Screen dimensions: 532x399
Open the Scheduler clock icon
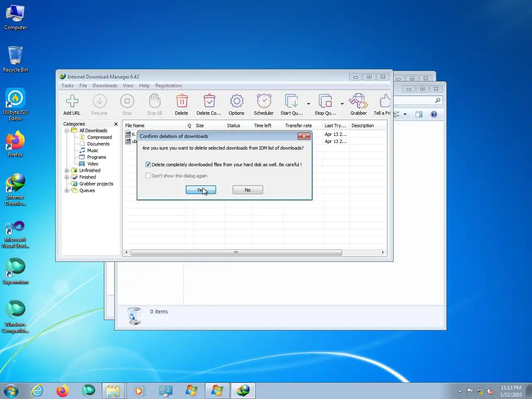pyautogui.click(x=264, y=101)
